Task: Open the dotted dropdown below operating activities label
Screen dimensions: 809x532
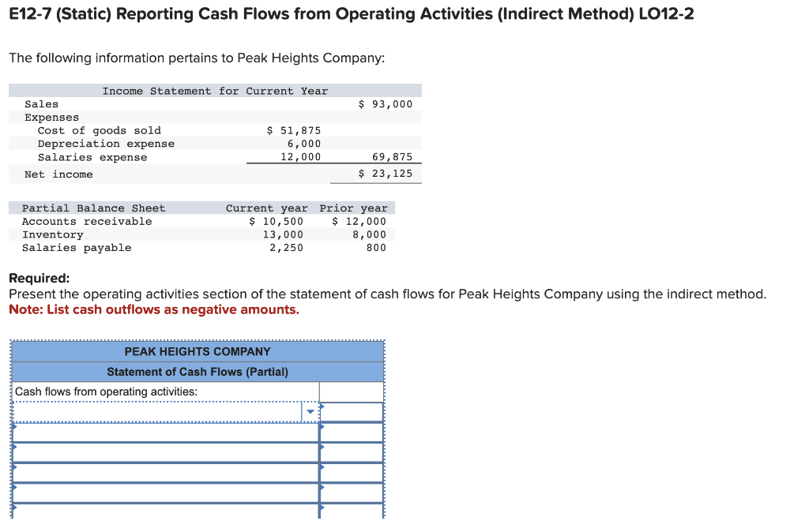Action: coord(309,410)
